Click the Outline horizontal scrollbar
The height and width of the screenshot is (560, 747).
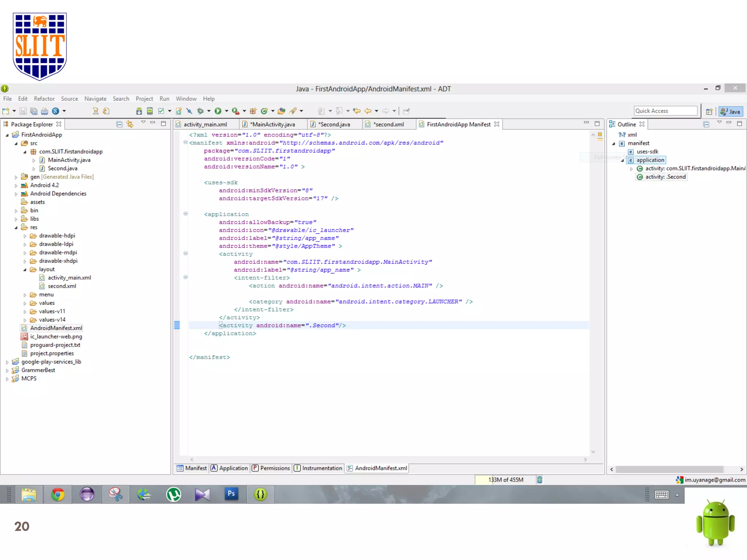pos(669,469)
